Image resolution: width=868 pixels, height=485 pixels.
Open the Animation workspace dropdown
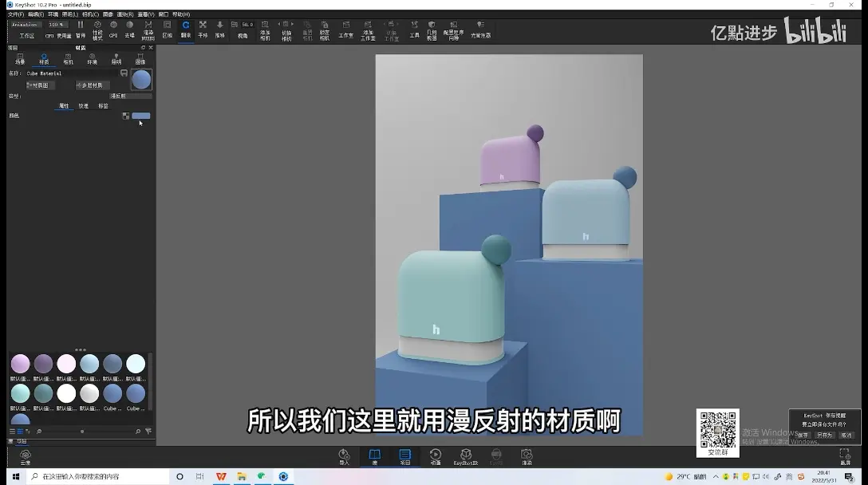(x=26, y=25)
